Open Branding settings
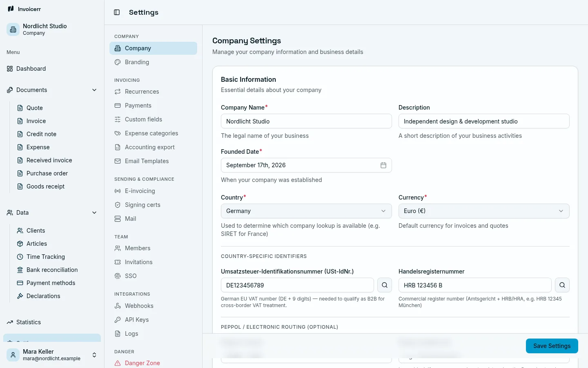 pos(153,62)
